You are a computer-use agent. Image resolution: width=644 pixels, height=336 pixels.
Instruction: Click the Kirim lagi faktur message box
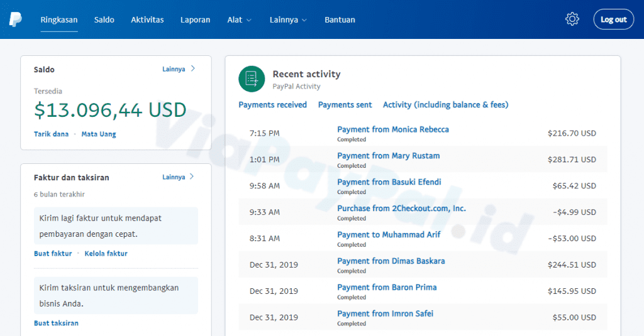tap(116, 225)
